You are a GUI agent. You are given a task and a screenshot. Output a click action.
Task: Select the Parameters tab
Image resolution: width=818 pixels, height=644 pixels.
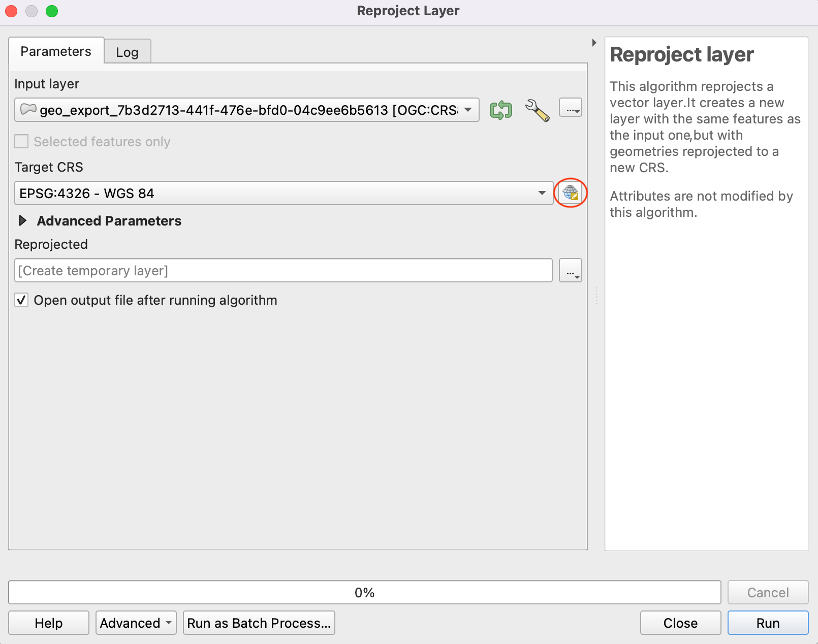(56, 51)
